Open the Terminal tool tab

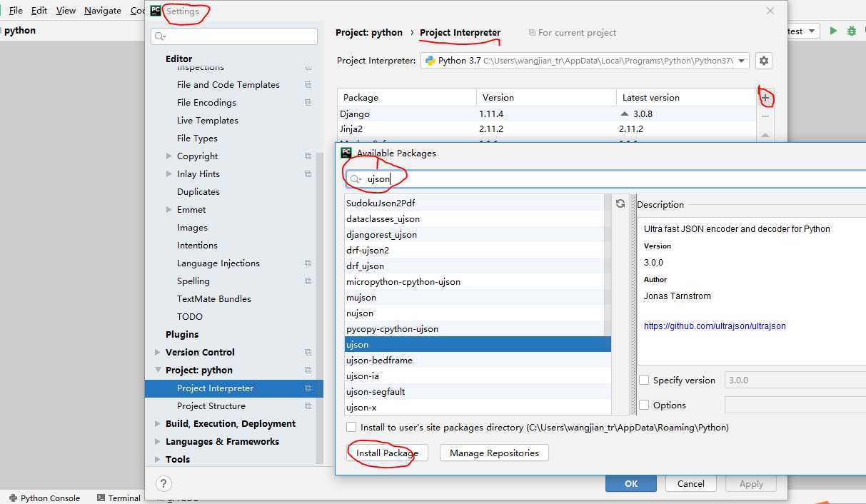point(119,498)
